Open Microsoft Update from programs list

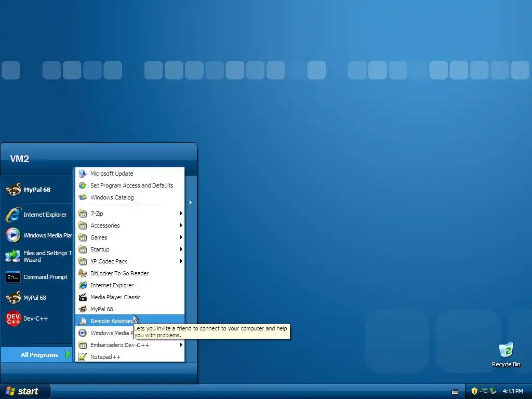[130, 174]
